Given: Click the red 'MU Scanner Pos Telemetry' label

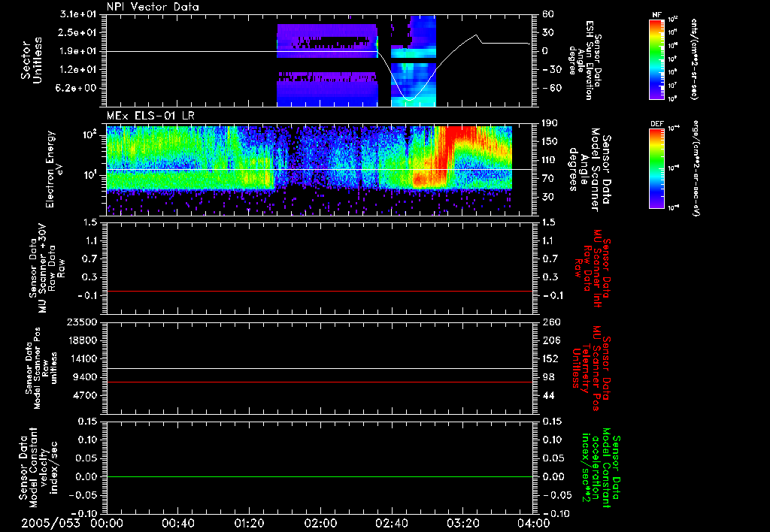Looking at the screenshot, I should pyautogui.click(x=591, y=368).
